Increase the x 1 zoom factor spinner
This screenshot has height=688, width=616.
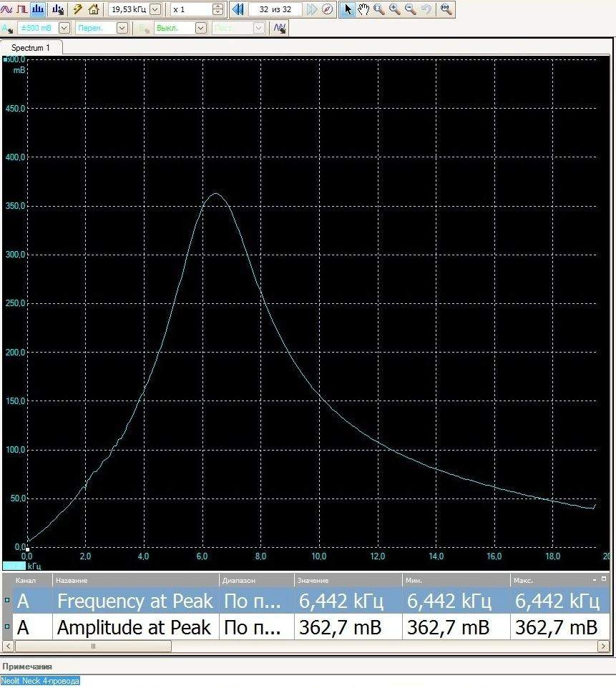coord(218,6)
